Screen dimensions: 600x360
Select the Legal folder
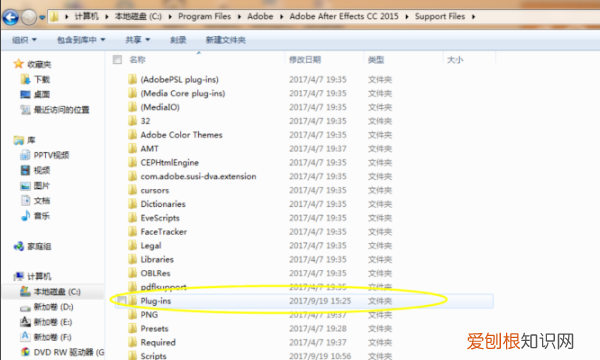[x=151, y=246]
